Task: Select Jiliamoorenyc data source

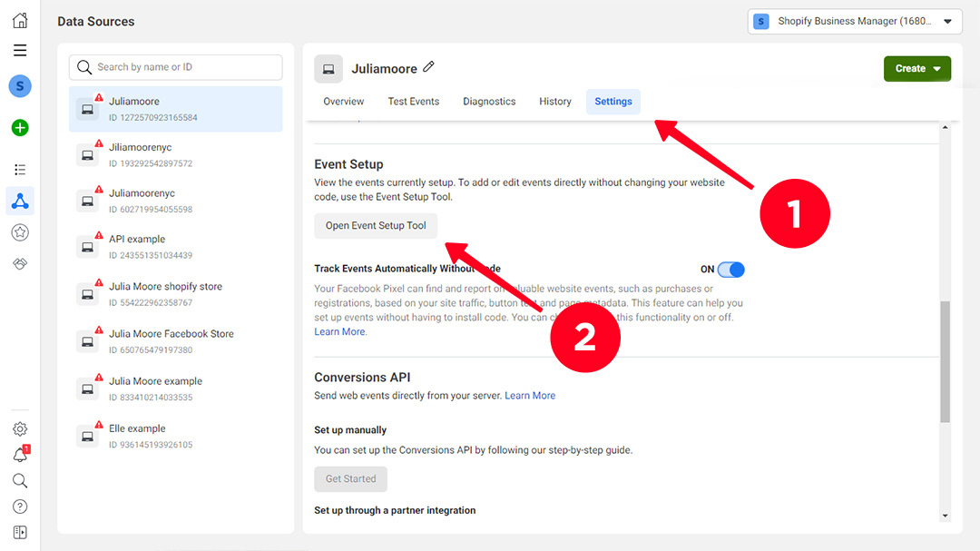Action: pyautogui.click(x=176, y=155)
